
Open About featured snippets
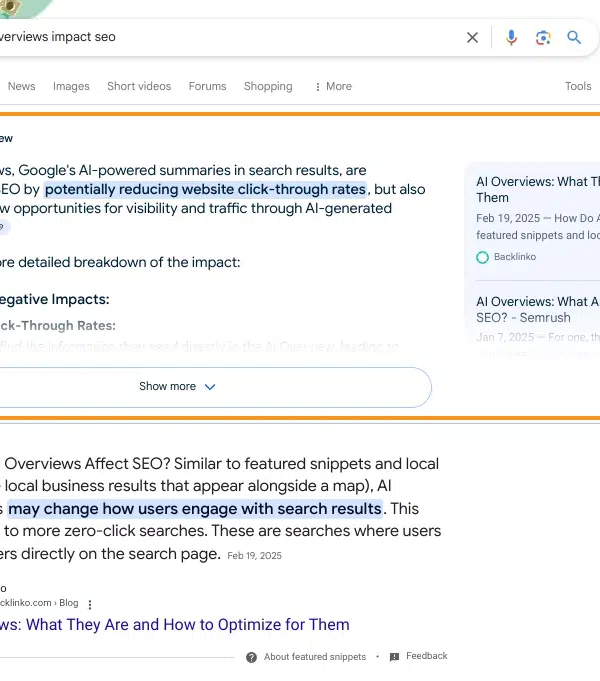pyautogui.click(x=315, y=657)
